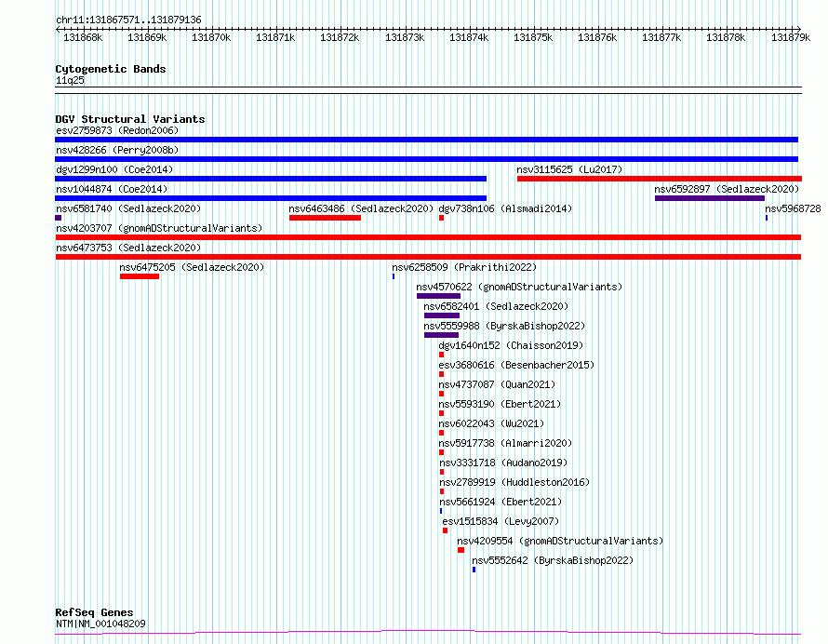Click the red bar under nsv6463486
828x644 pixels.
(326, 218)
